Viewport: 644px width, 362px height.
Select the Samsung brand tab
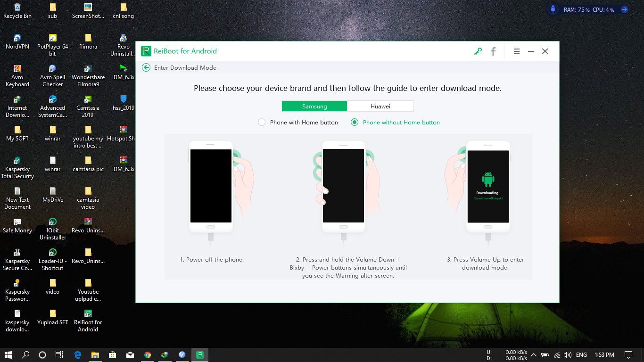tap(314, 106)
